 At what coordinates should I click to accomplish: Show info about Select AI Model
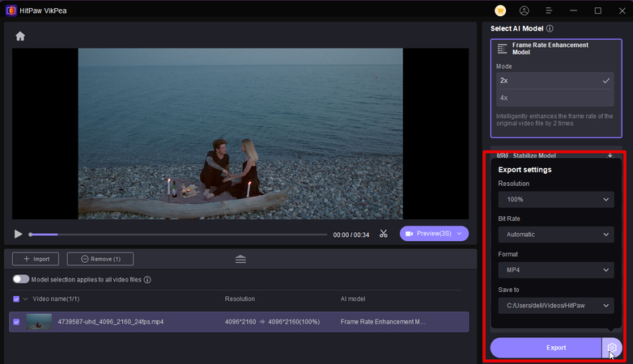tap(550, 28)
